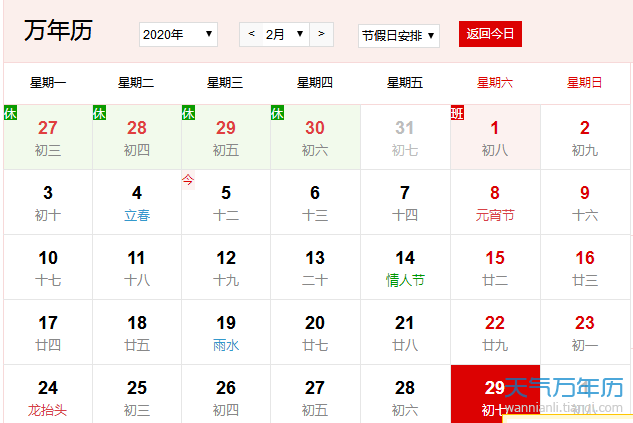Select February 15 廿二 cell
Screen dimensions: 633x423
pyautogui.click(x=495, y=267)
